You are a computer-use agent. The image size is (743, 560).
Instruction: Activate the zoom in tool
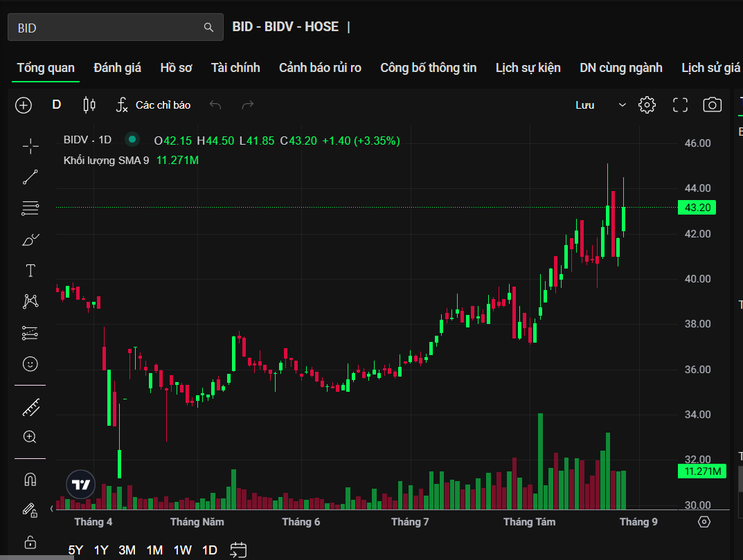(x=30, y=437)
